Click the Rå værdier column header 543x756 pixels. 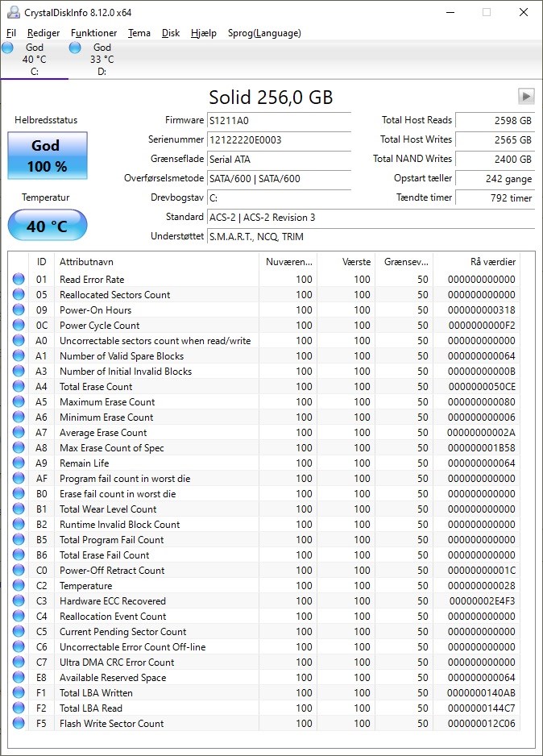coord(476,262)
